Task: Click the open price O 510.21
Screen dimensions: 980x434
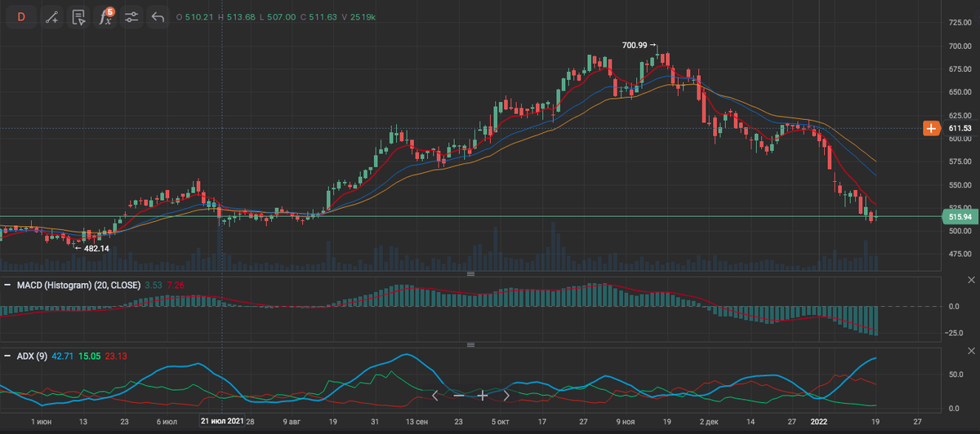Action: click(194, 16)
